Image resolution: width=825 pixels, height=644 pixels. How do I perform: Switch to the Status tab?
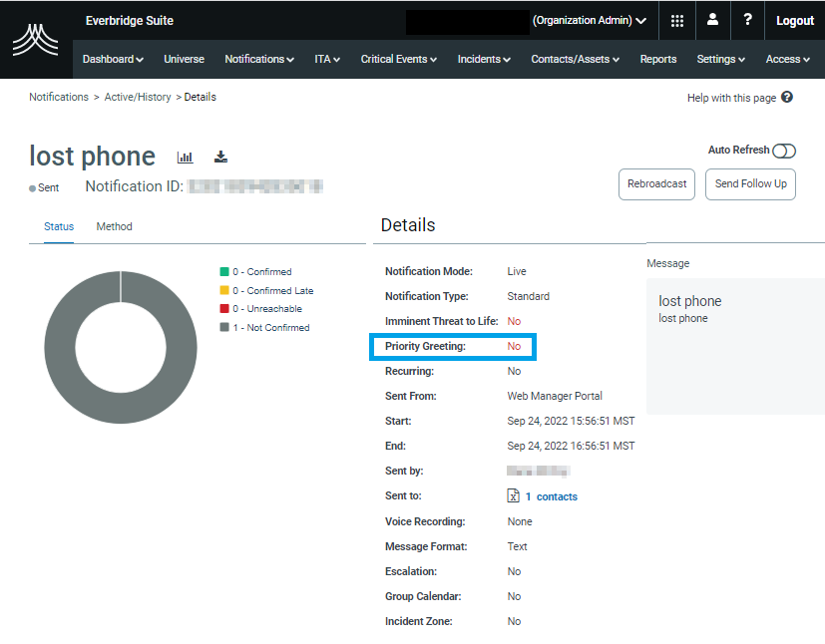[59, 226]
